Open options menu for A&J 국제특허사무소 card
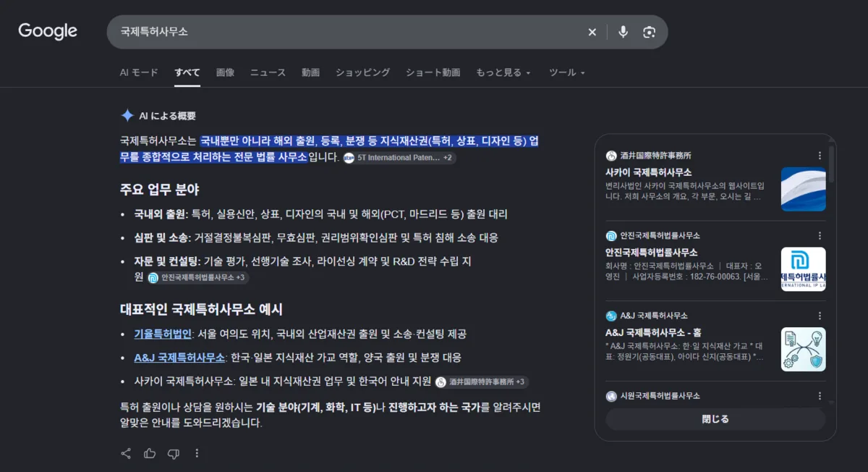Screen dimensions: 868x472 [x=820, y=316]
